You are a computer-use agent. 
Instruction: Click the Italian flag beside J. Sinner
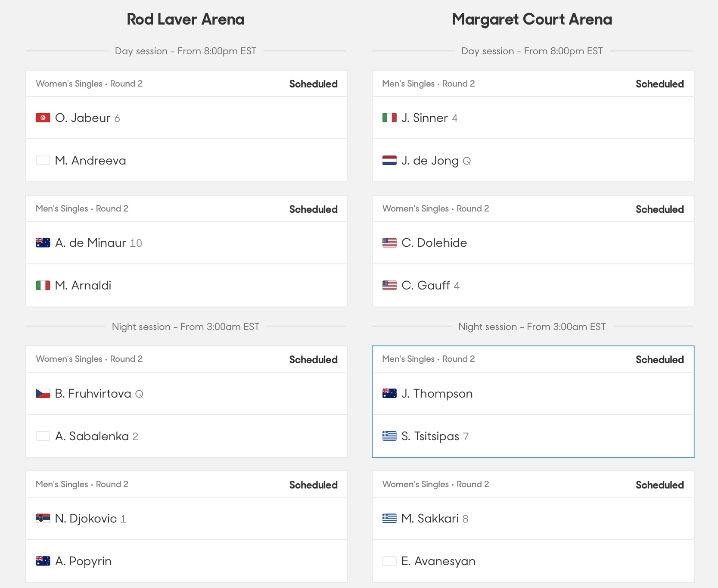pyautogui.click(x=389, y=118)
